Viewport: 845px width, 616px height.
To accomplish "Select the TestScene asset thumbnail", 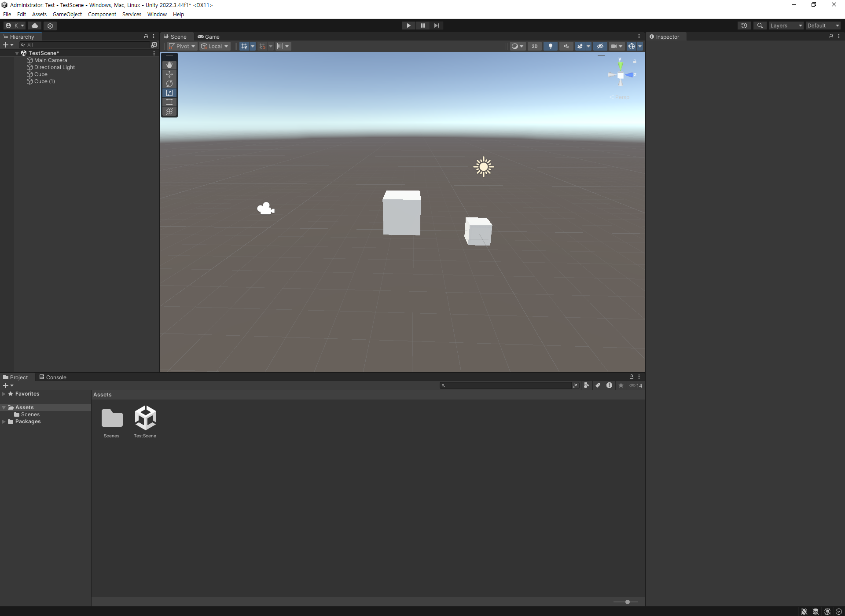I will coord(145,418).
